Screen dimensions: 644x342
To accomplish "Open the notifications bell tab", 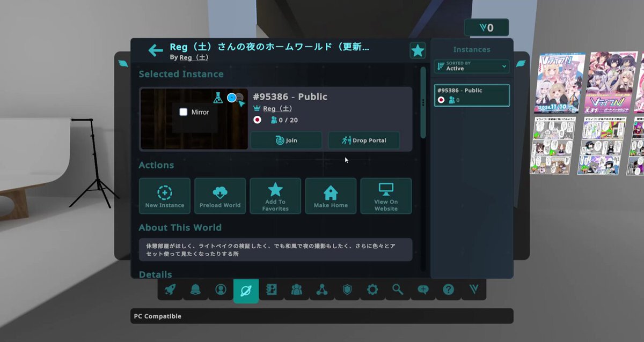I will point(195,290).
